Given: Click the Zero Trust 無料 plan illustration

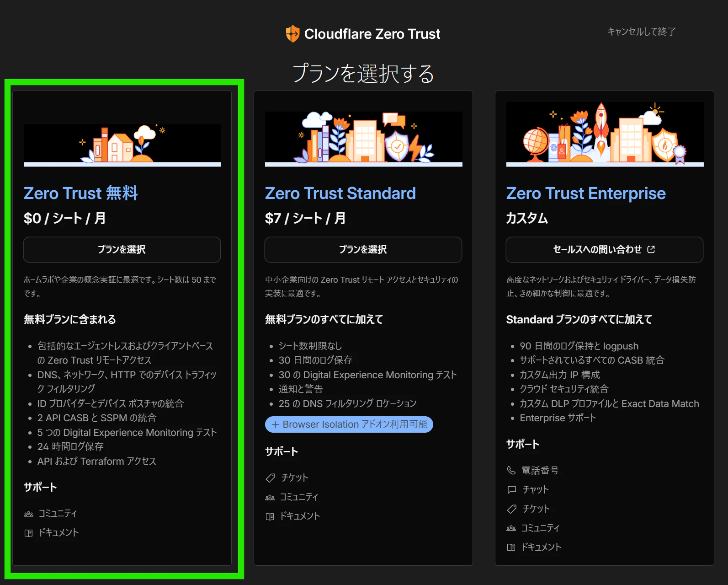Looking at the screenshot, I should coord(122,145).
